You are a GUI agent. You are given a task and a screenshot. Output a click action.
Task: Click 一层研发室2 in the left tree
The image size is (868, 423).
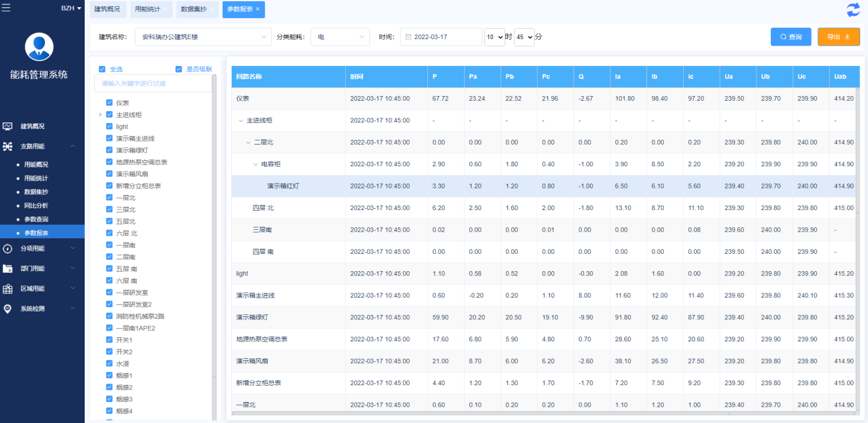[134, 304]
